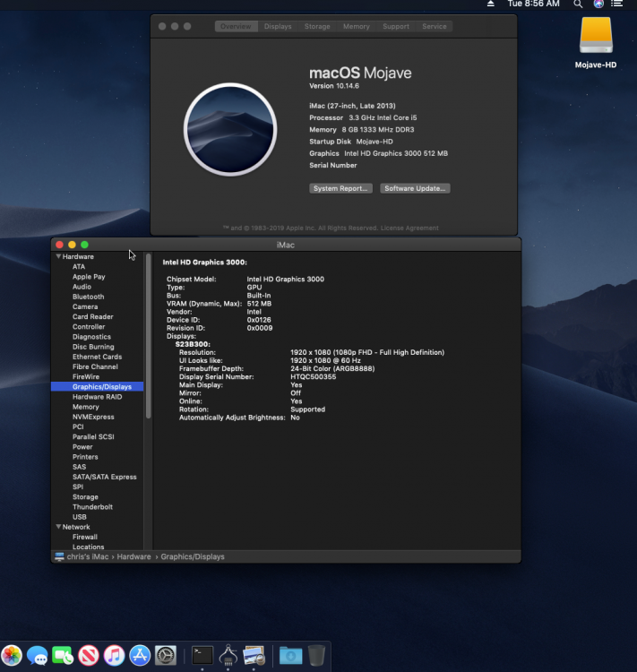Select FireWire in the sidebar
Screen dimensions: 637x672
pyautogui.click(x=86, y=376)
